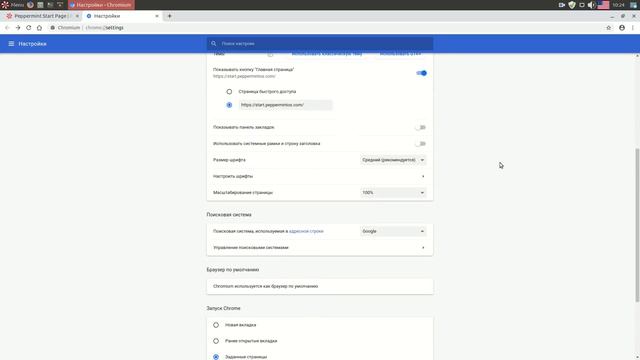Click the settings search field
This screenshot has height=360, width=640.
(x=320, y=44)
